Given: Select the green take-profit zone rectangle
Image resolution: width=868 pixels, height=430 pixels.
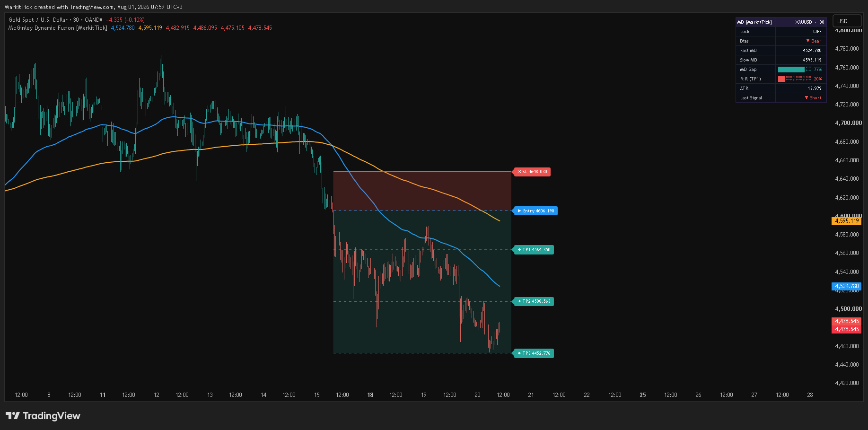Looking at the screenshot, I should (422, 282).
